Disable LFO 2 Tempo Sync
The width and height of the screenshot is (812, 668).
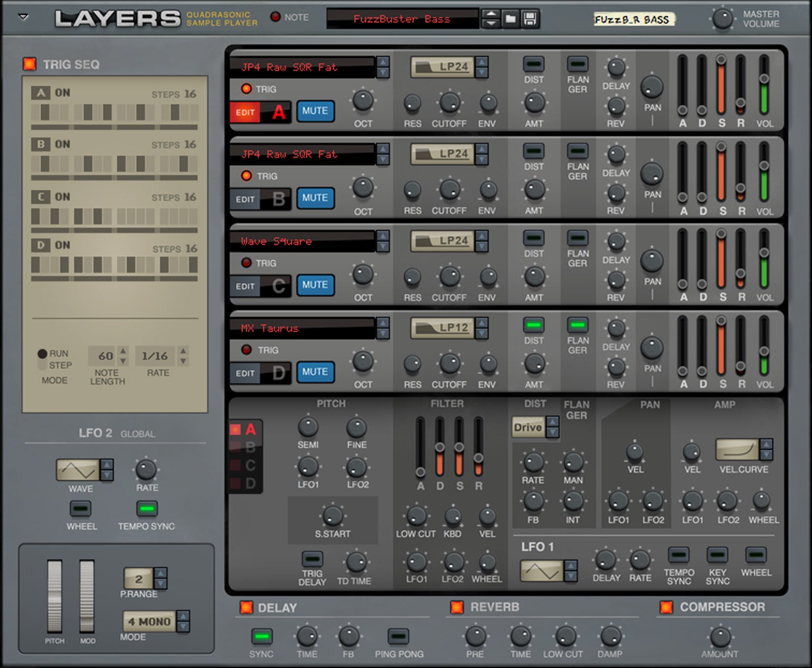coord(147,508)
